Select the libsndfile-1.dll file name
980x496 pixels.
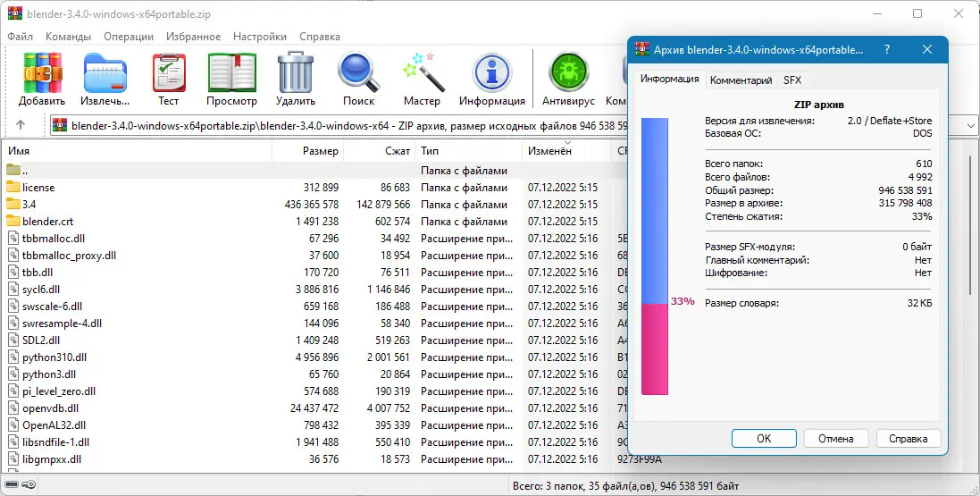tap(55, 441)
